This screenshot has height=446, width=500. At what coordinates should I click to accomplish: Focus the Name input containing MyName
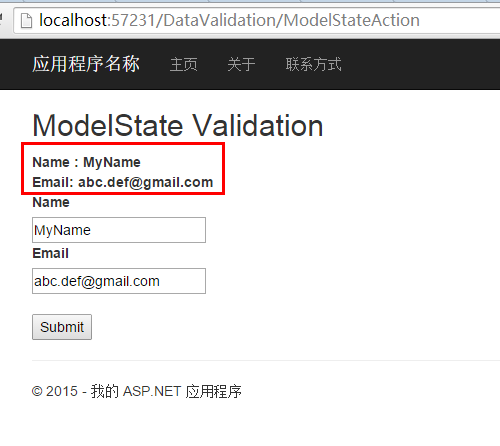(119, 230)
